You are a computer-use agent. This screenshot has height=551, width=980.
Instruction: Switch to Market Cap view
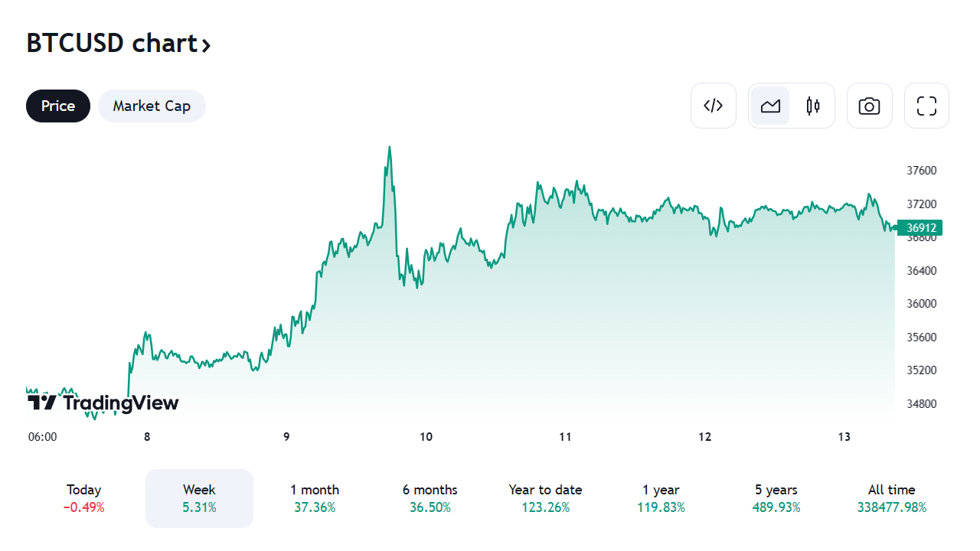pyautogui.click(x=152, y=106)
